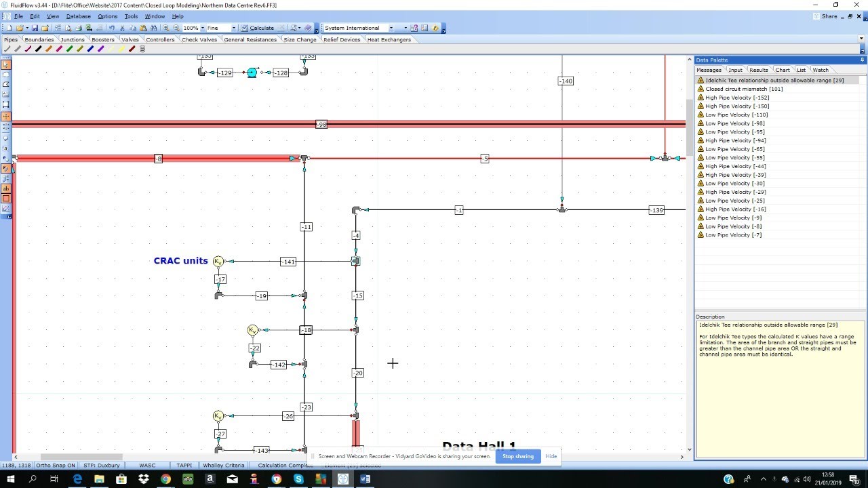Click the bend junction left of pipe -1
The height and width of the screenshot is (488, 868).
click(x=355, y=210)
